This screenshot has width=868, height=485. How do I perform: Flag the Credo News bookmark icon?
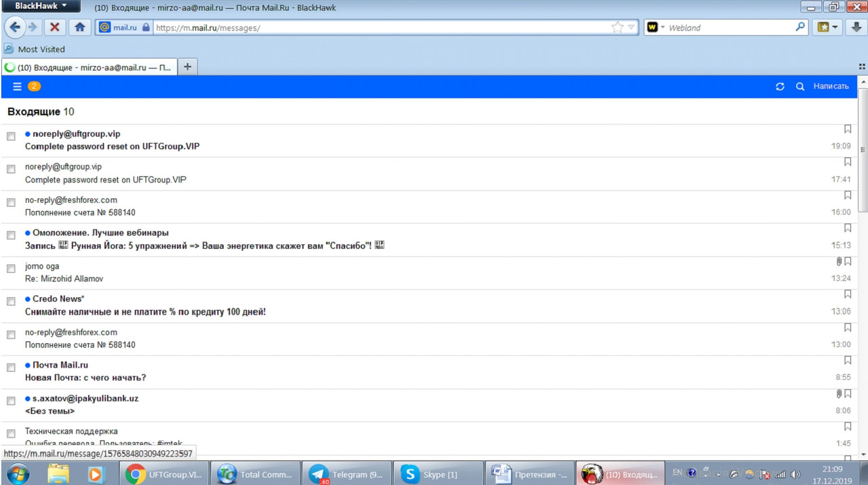(848, 294)
